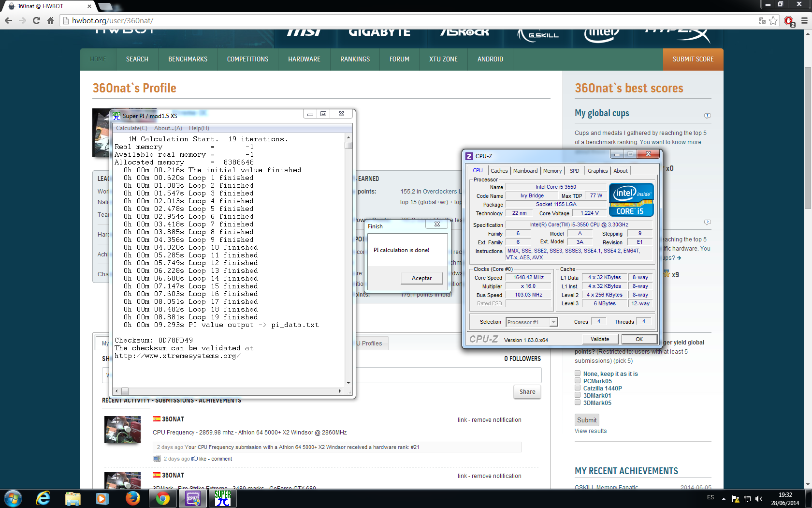This screenshot has height=508, width=812.
Task: Open the volume speaker tray icon
Action: 759,499
